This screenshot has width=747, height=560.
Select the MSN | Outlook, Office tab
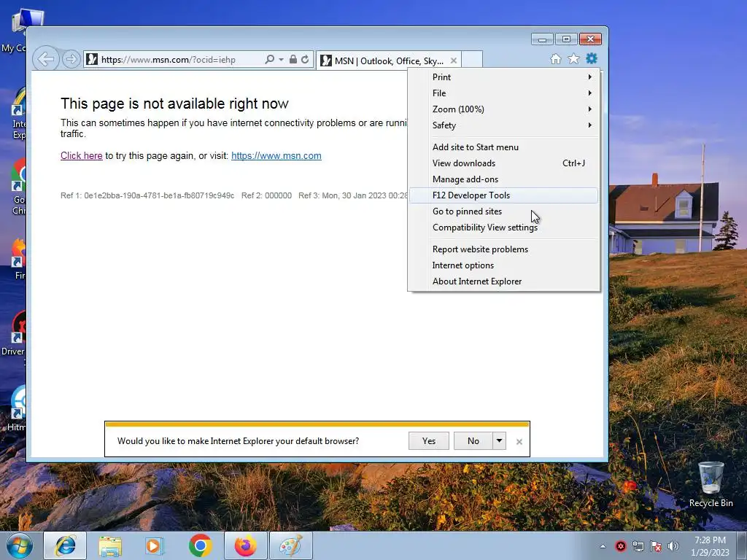point(388,61)
